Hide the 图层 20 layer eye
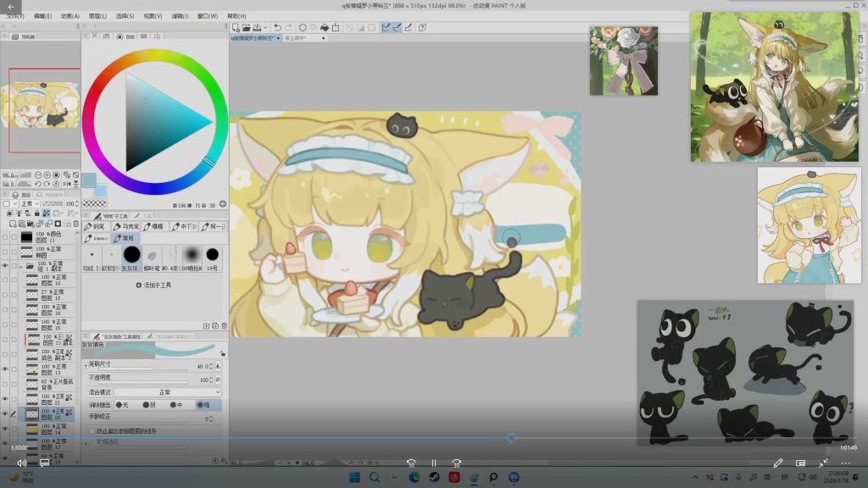The image size is (868, 488). click(5, 413)
